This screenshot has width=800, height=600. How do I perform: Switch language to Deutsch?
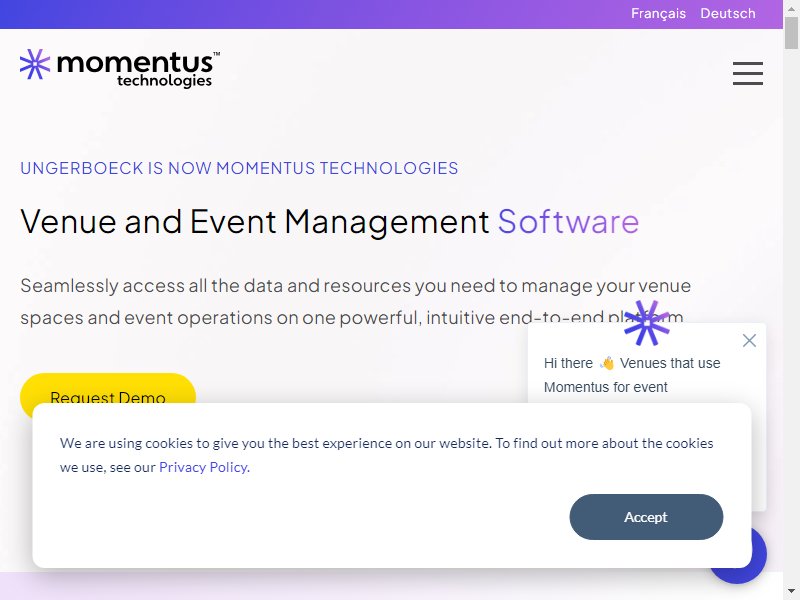pos(728,13)
